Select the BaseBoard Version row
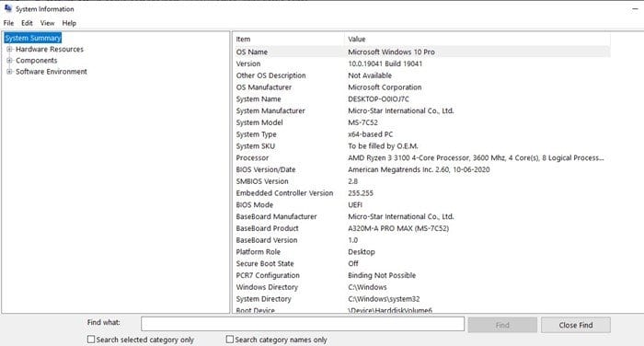 click(x=421, y=240)
